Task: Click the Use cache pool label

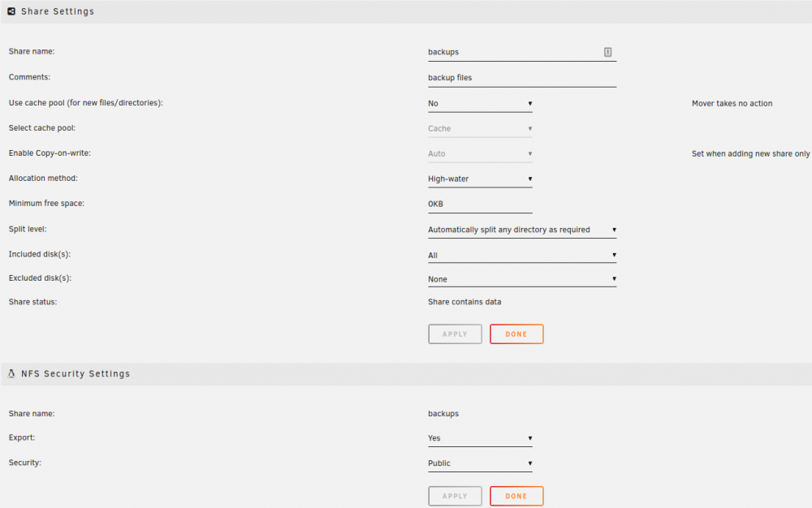Action: coord(85,103)
